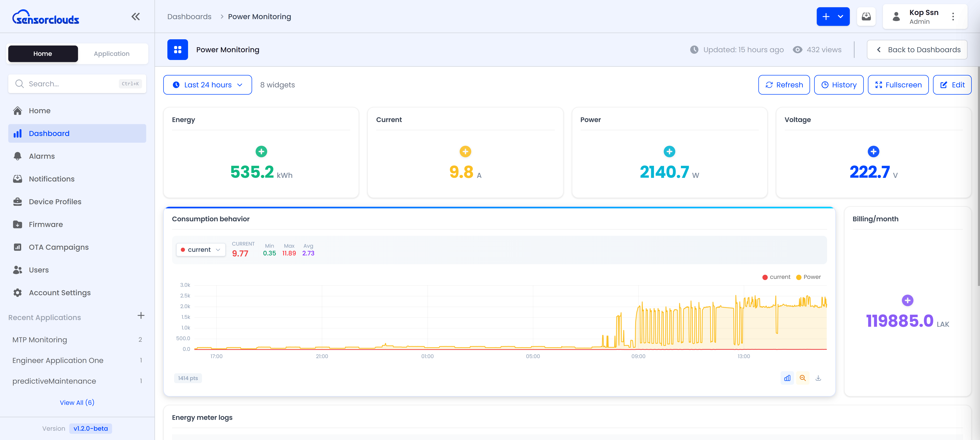The width and height of the screenshot is (980, 440).
Task: Add a recent application with plus icon
Action: pyautogui.click(x=141, y=316)
